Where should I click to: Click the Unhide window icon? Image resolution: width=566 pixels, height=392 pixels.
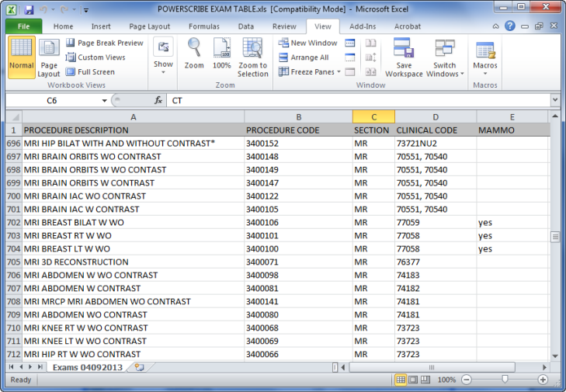click(x=350, y=72)
